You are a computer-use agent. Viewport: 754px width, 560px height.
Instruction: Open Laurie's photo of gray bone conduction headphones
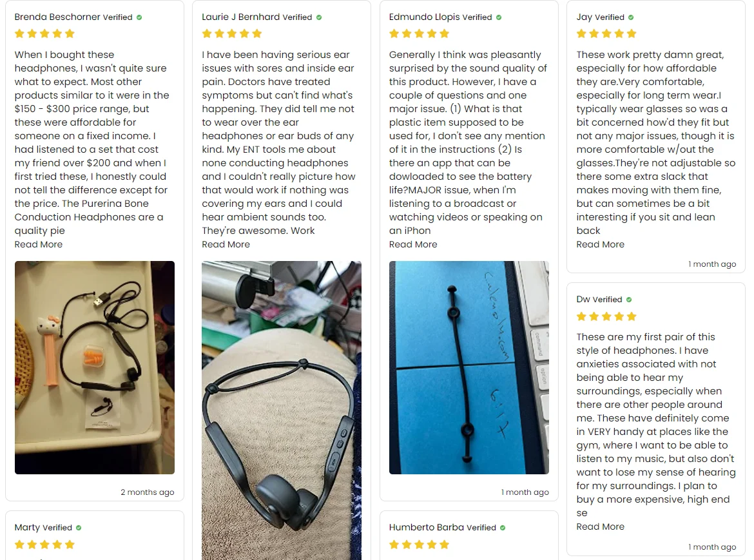click(282, 410)
